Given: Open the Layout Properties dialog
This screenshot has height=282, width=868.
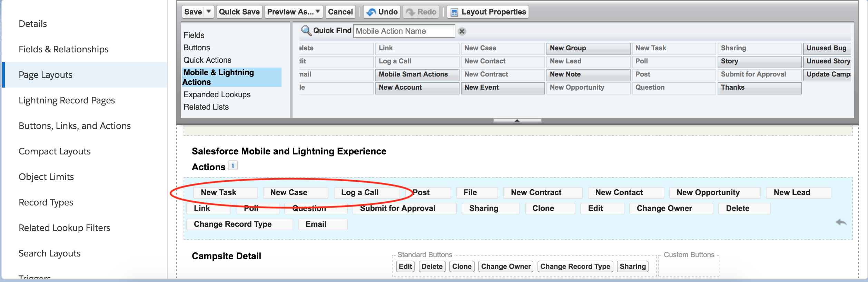Looking at the screenshot, I should [x=488, y=12].
